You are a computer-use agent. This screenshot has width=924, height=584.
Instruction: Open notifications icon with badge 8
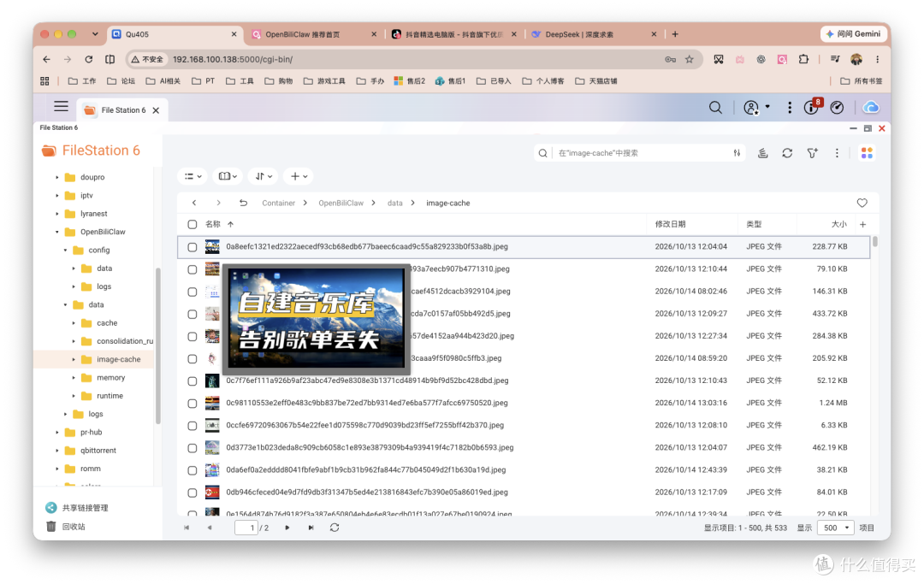[812, 107]
